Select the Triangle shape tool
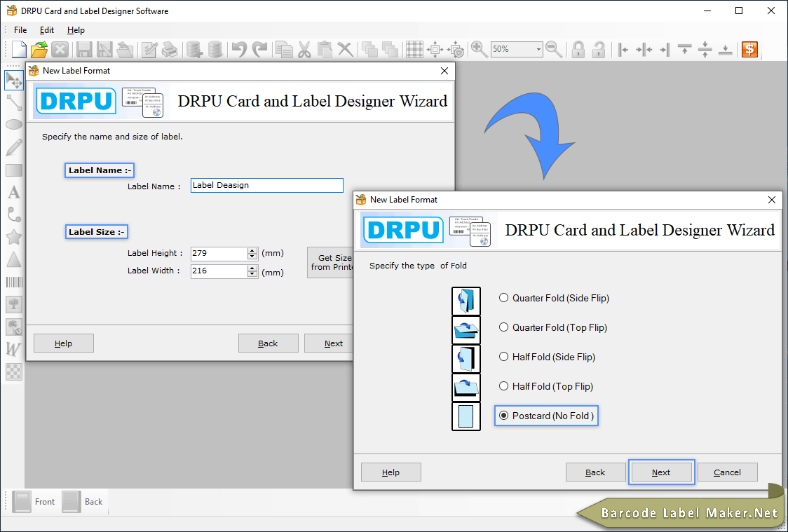Image resolution: width=788 pixels, height=532 pixels. (14, 259)
